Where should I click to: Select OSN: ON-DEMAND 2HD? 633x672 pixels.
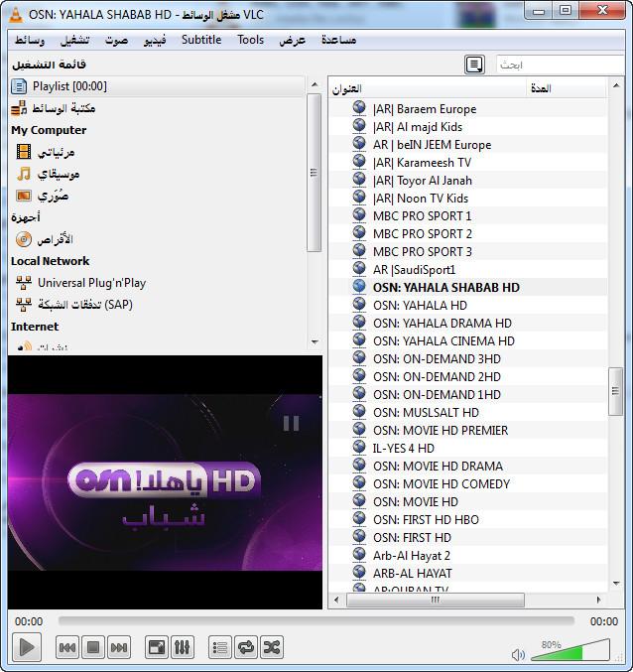point(468,377)
